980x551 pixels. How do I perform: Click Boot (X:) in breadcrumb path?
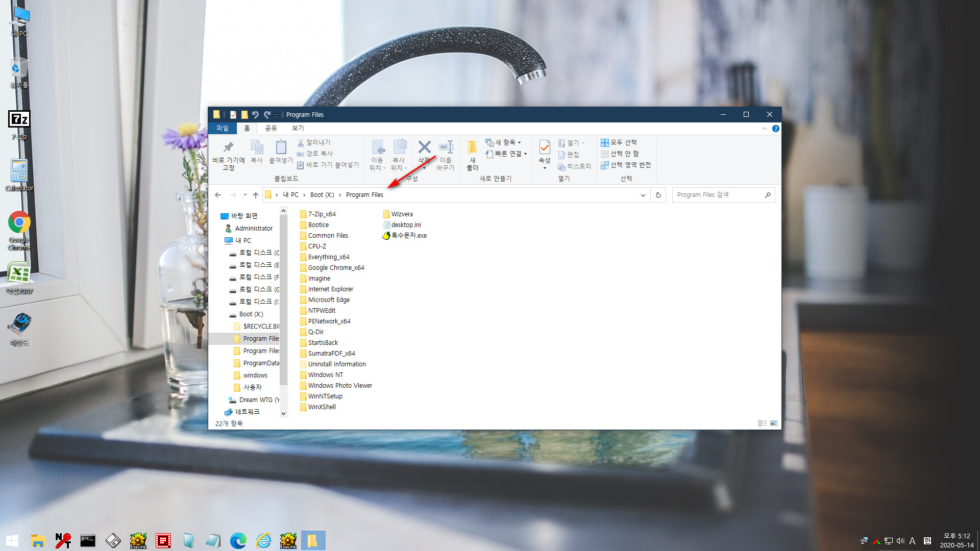coord(322,195)
